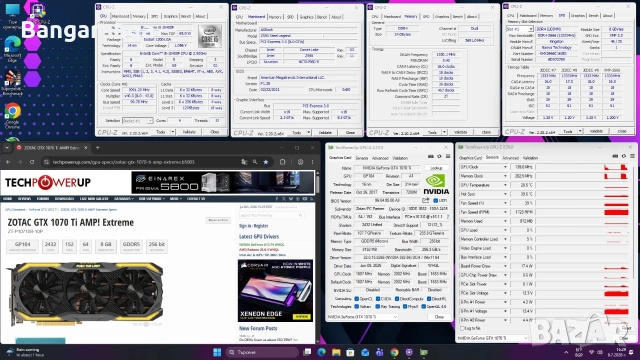Open Superposition Benchmark desktop shortcut
This screenshot has width=640, height=360.
pyautogui.click(x=13, y=83)
